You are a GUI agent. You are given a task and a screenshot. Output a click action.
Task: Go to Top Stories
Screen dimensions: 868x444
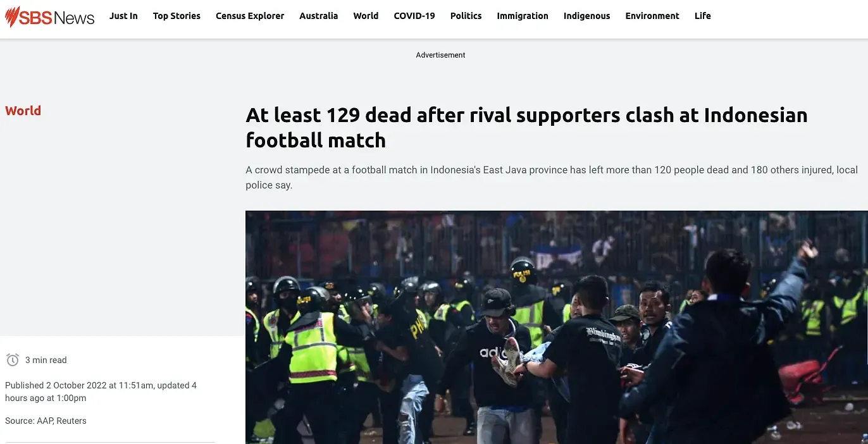click(177, 16)
